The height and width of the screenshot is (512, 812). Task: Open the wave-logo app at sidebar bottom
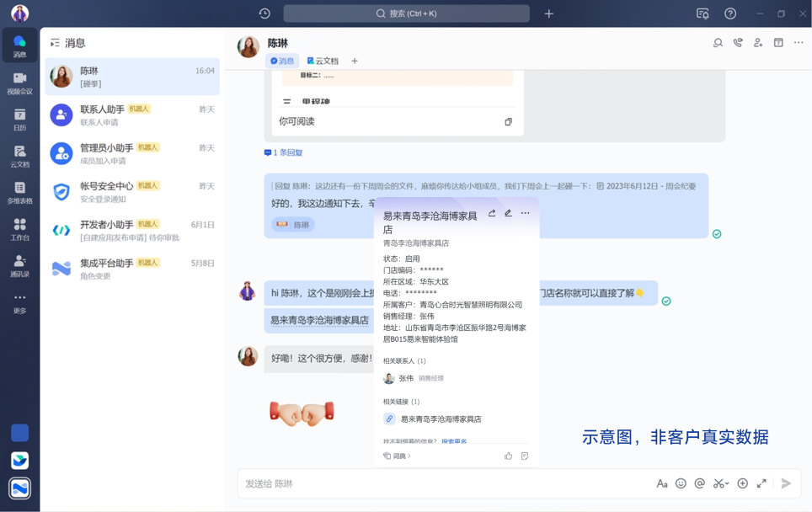[19, 488]
